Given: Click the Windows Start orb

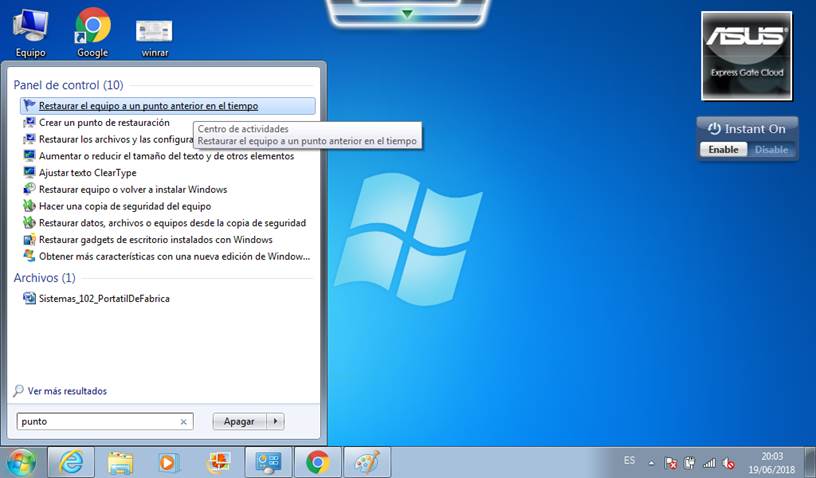Looking at the screenshot, I should pos(21,462).
